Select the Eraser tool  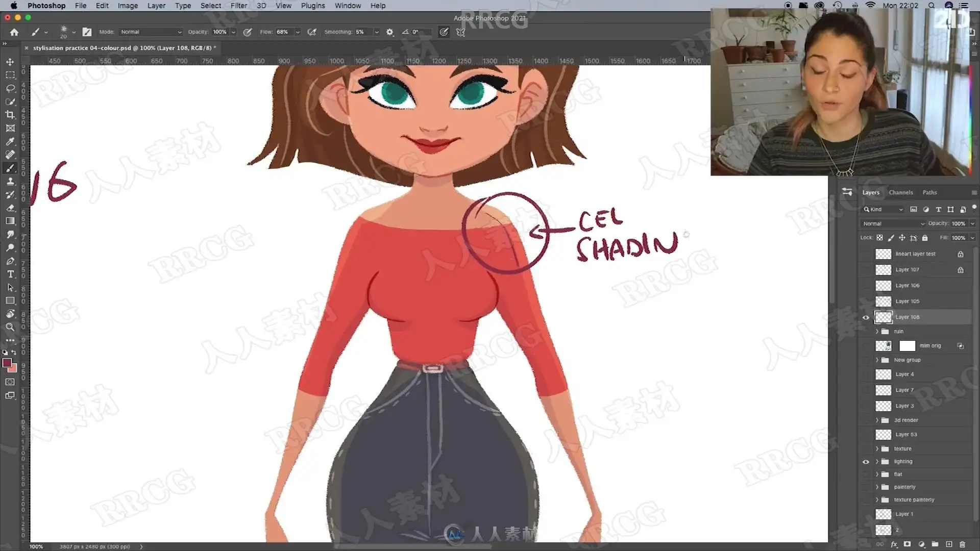click(x=10, y=208)
